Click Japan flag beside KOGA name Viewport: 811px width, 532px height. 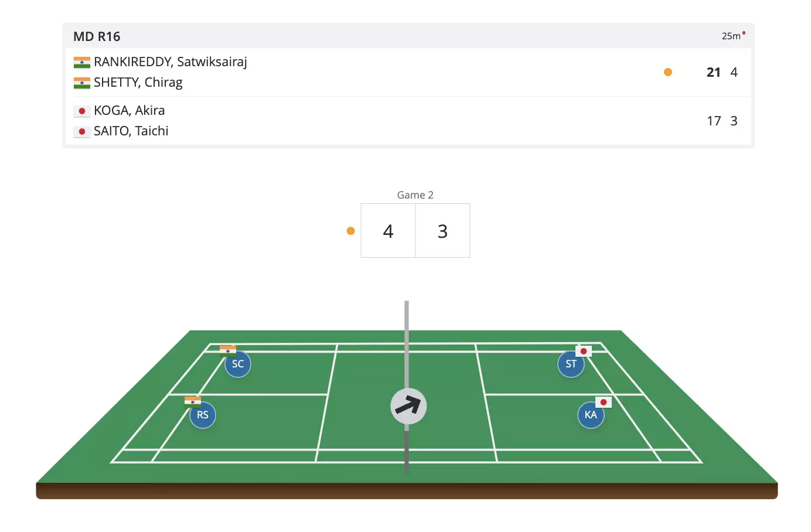click(x=82, y=111)
